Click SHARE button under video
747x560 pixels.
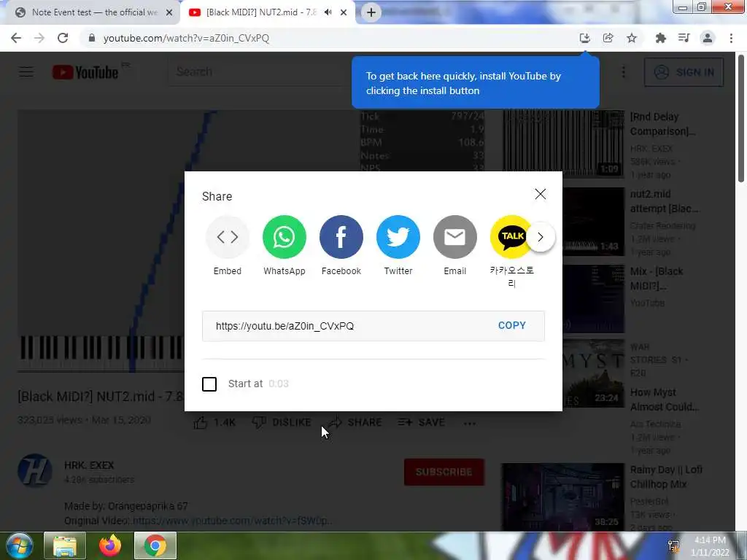tap(355, 422)
